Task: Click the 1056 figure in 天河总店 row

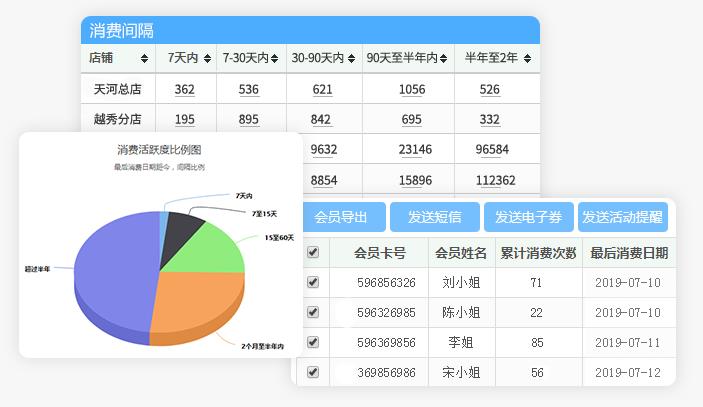Action: click(412, 90)
